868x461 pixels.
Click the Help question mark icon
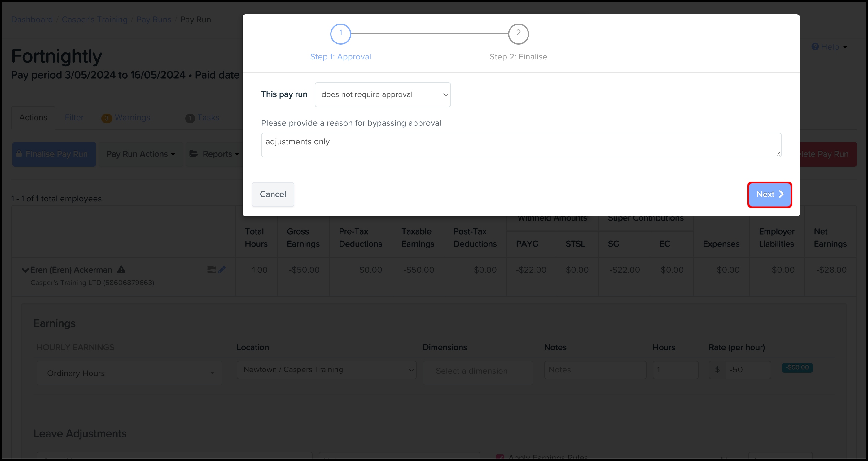pos(815,47)
